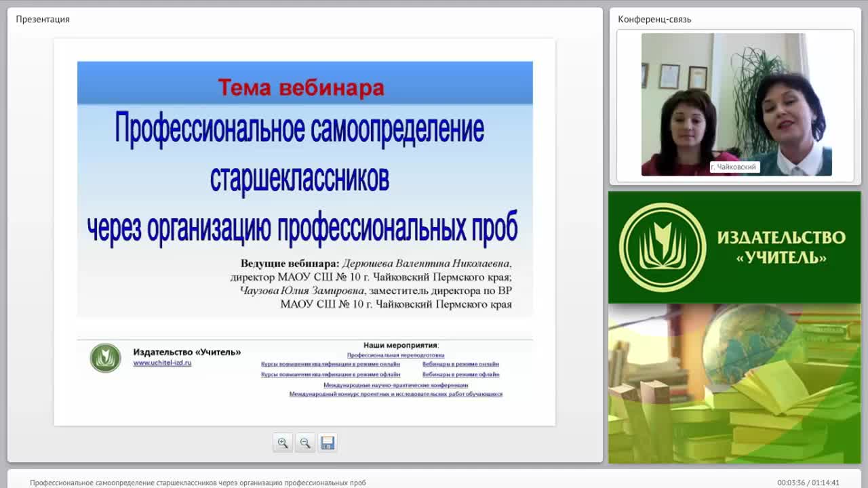Click the text Профессиональное самоопределение on the slide
The height and width of the screenshot is (488, 868).
tap(300, 129)
